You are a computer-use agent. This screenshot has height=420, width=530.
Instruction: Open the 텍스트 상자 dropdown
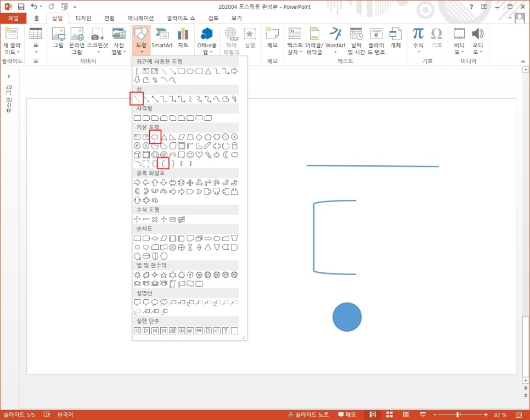coord(301,52)
